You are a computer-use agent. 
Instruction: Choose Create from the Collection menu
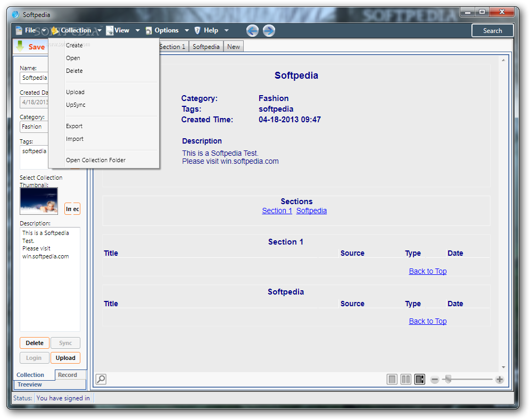point(104,45)
